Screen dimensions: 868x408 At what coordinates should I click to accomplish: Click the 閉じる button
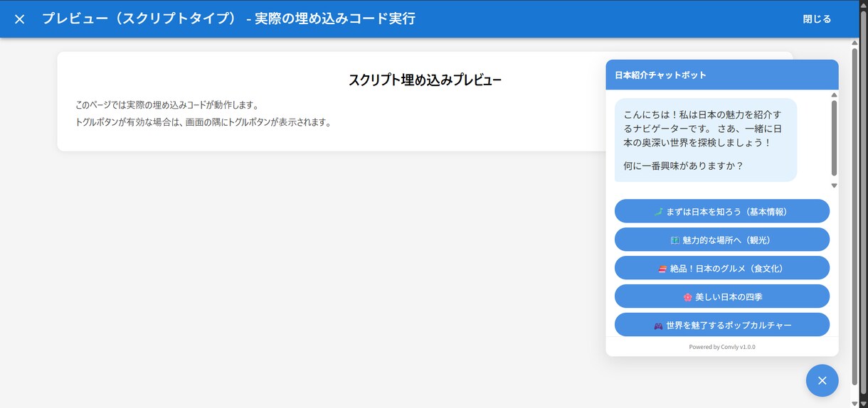(x=817, y=19)
